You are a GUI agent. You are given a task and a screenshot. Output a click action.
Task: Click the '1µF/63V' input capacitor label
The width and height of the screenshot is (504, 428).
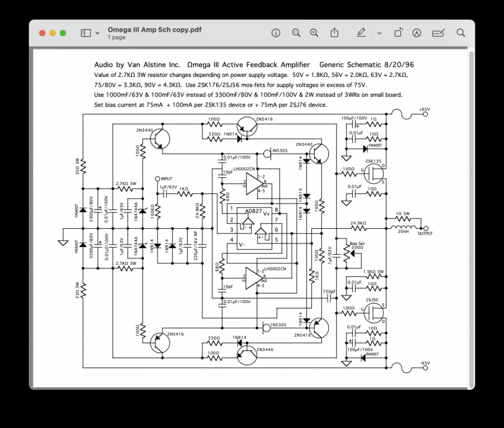click(x=168, y=187)
